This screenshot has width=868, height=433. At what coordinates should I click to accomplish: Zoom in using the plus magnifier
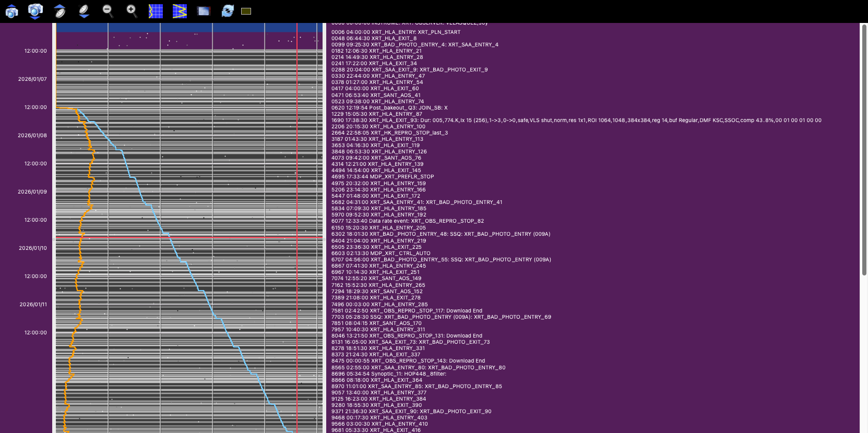click(x=132, y=11)
